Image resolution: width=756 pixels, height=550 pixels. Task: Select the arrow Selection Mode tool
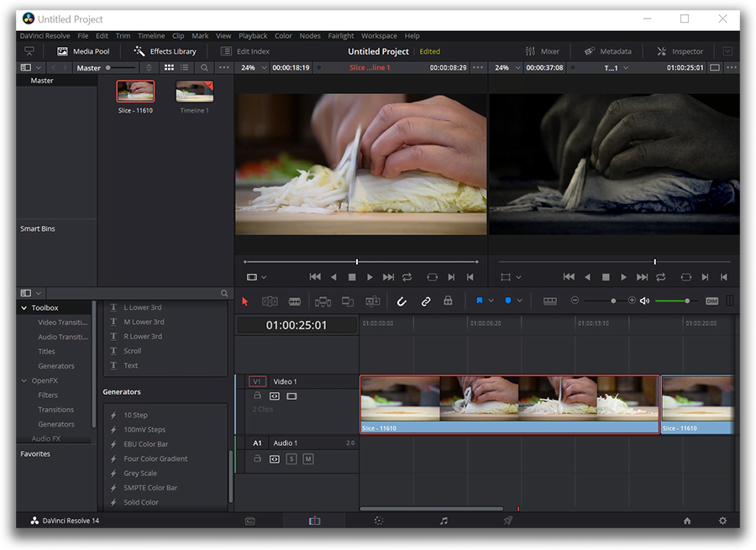point(245,301)
